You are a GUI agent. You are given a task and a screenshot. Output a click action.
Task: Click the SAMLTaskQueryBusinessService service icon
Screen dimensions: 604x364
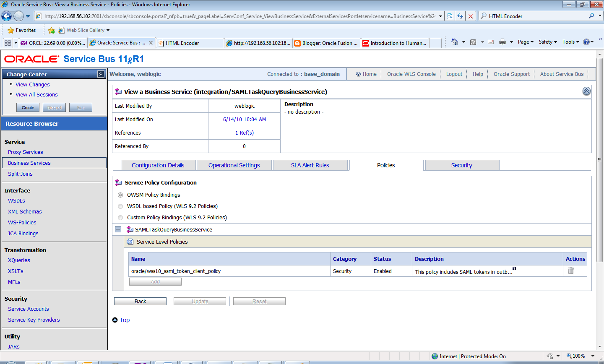tap(130, 229)
